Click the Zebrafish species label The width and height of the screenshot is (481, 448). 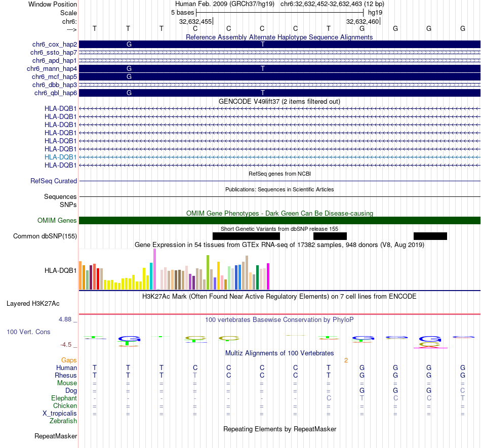click(63, 421)
